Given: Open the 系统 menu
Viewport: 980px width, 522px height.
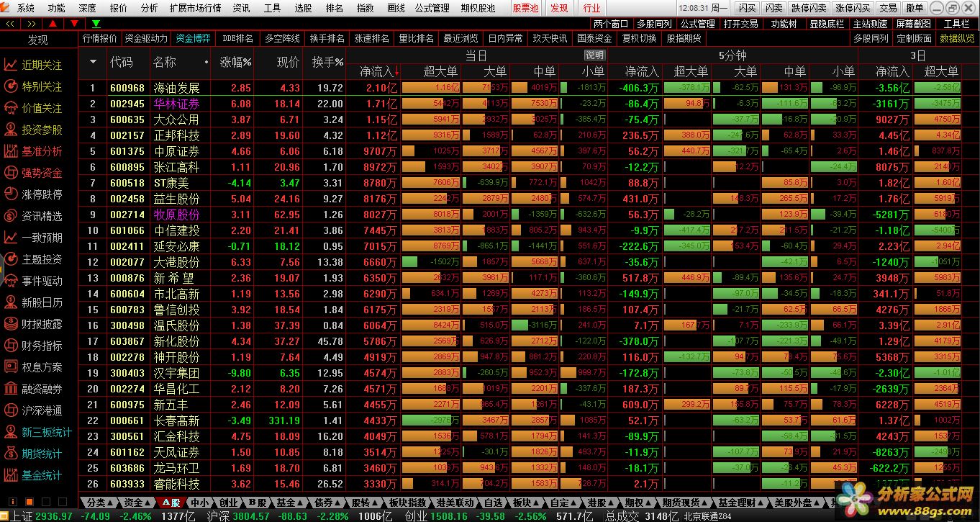Looking at the screenshot, I should (26, 8).
